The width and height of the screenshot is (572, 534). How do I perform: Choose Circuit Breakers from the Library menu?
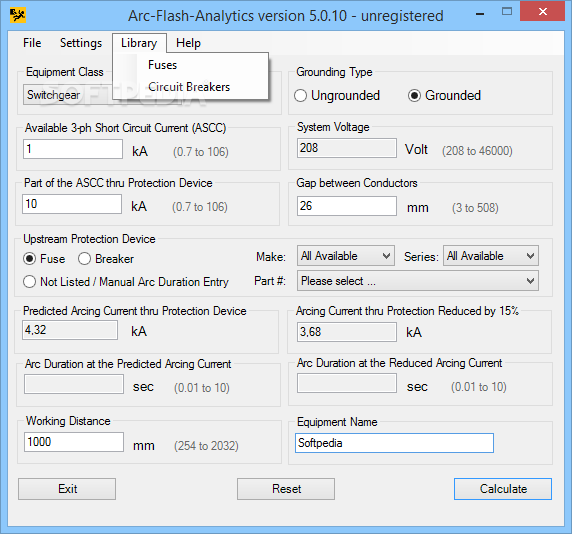click(x=190, y=87)
